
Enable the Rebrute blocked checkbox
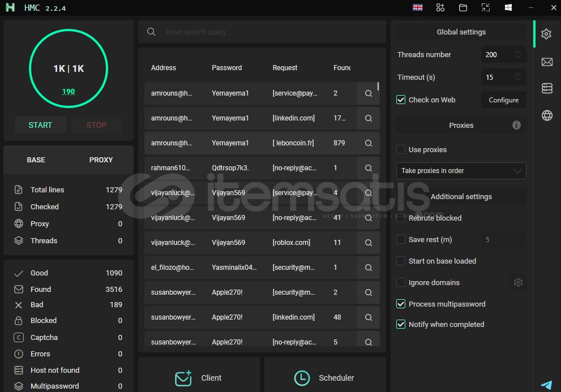[401, 218]
